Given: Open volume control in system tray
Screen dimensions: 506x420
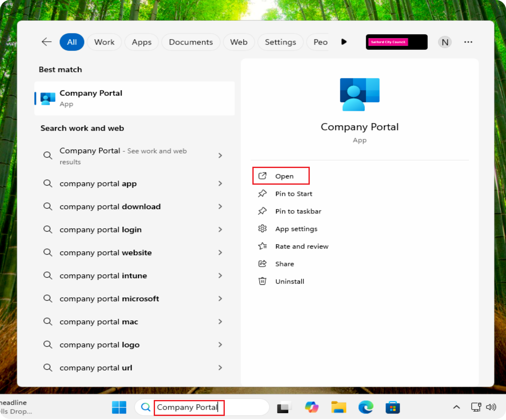Looking at the screenshot, I should [x=491, y=407].
